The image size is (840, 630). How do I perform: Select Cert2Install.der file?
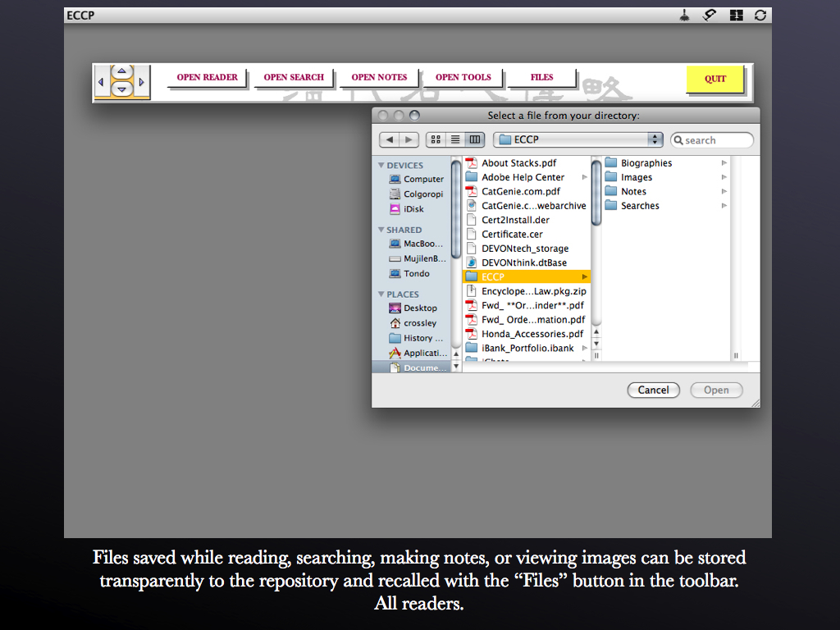pos(527,220)
